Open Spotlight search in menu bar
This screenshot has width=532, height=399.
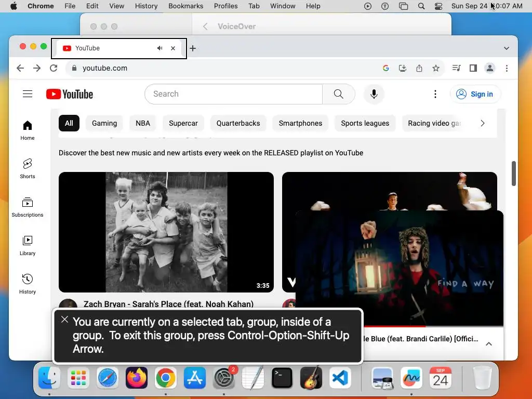pos(421,6)
